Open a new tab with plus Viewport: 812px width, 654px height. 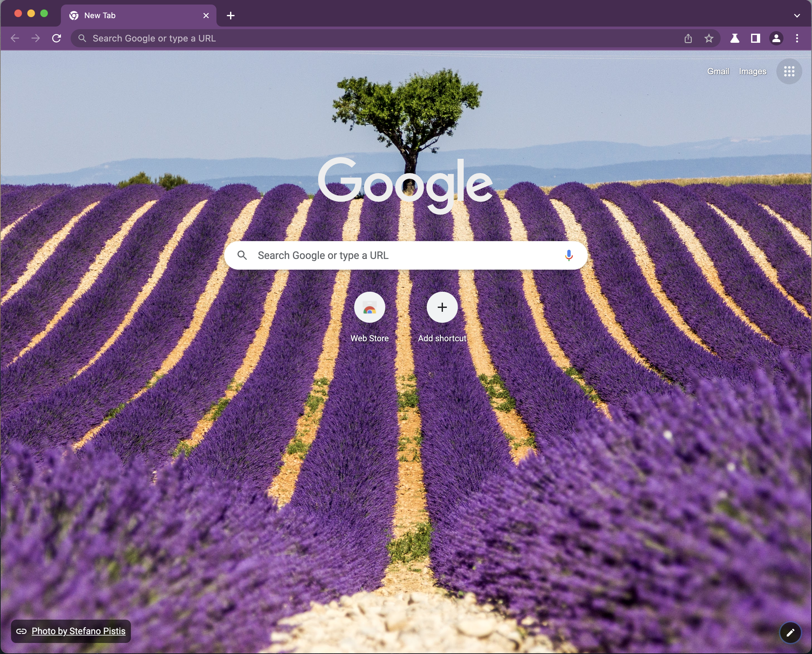pyautogui.click(x=231, y=16)
